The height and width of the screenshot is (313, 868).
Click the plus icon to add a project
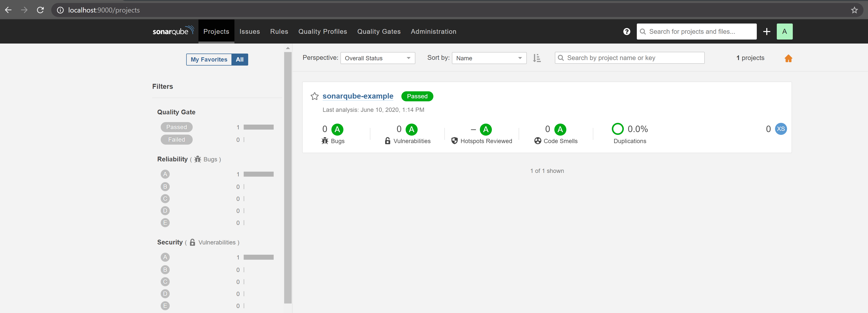[x=766, y=31]
